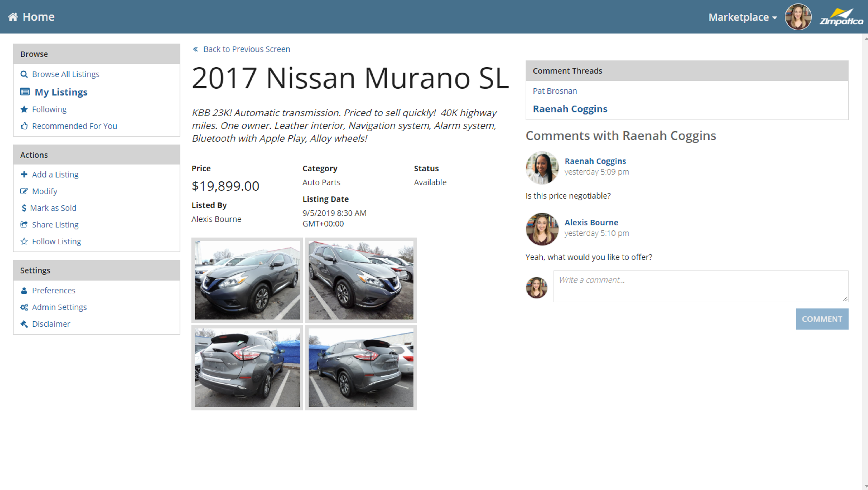Click the magnifier icon beside Browse All Listings
868x490 pixels.
(x=24, y=74)
